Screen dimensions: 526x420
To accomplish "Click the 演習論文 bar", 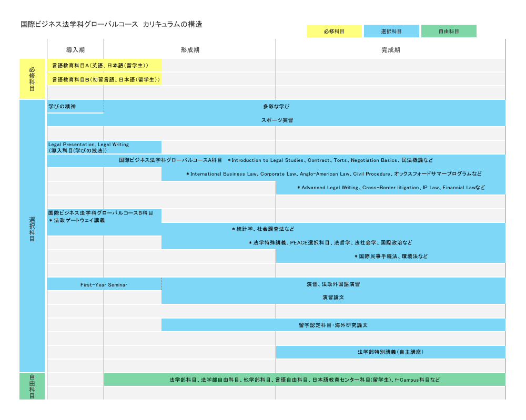I will coord(333,298).
